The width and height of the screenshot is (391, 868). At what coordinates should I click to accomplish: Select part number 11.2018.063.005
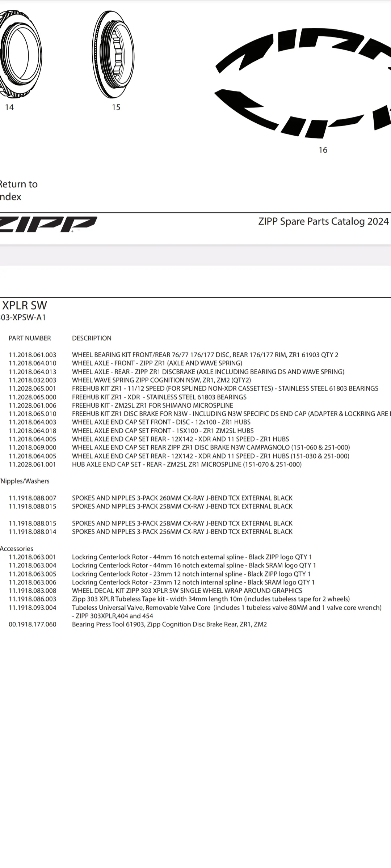[x=33, y=574]
